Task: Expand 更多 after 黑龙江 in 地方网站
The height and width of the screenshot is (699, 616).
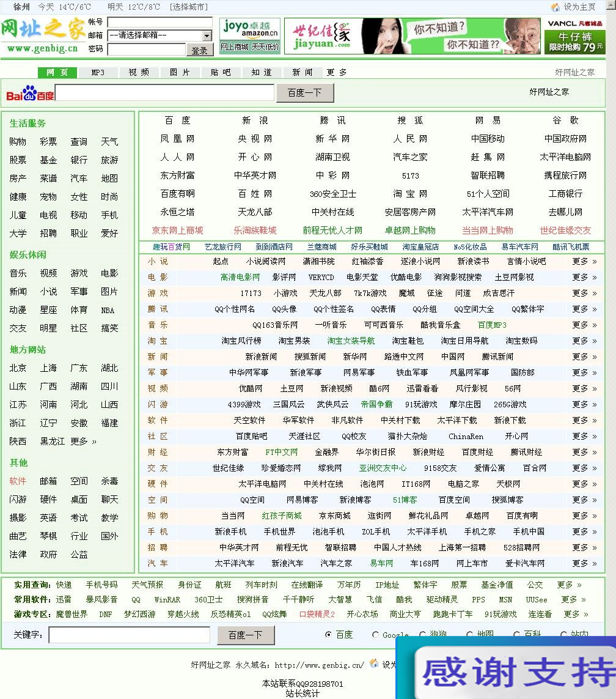Action: (83, 442)
